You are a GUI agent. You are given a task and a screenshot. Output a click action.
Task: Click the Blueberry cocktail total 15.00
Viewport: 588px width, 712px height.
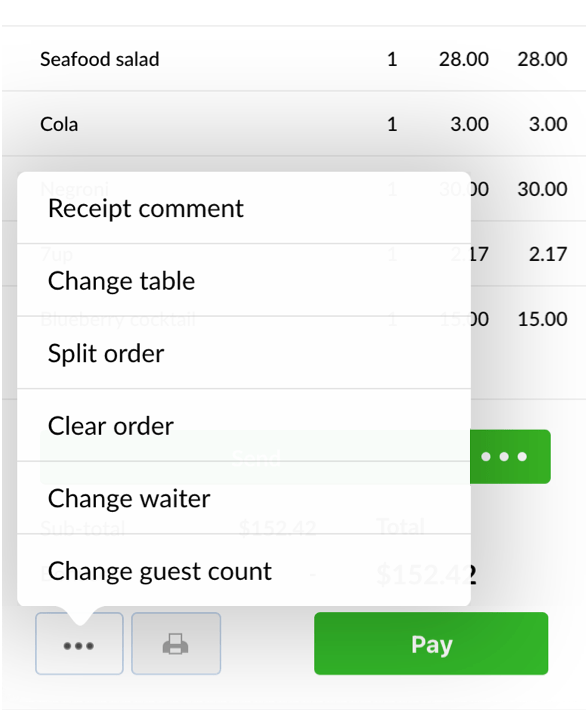(542, 319)
